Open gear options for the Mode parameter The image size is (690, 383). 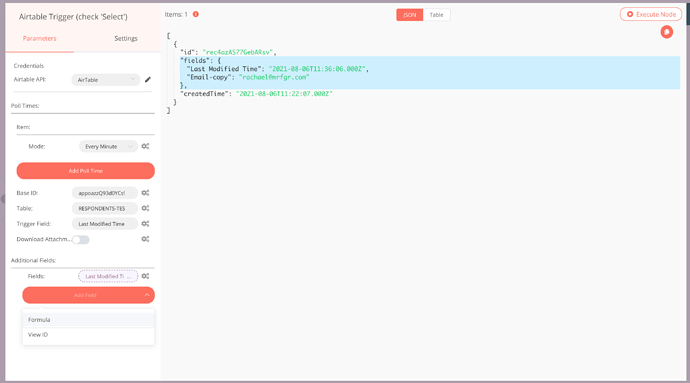pyautogui.click(x=145, y=146)
